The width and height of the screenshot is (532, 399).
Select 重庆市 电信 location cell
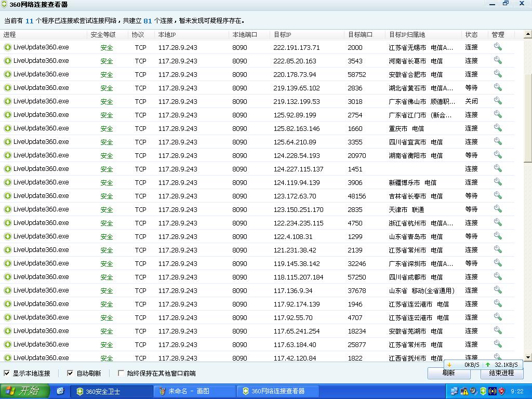coord(406,129)
